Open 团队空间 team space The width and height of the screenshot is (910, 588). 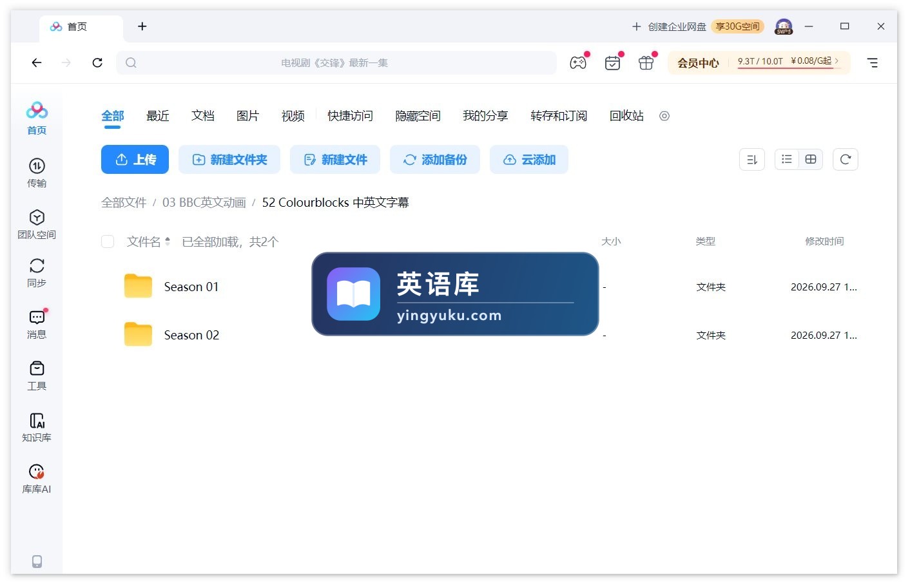point(37,224)
